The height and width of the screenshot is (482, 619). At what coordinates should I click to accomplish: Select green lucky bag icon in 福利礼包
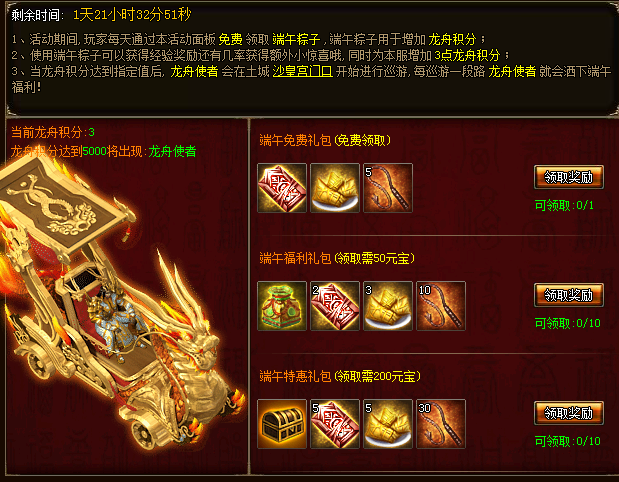coord(282,306)
